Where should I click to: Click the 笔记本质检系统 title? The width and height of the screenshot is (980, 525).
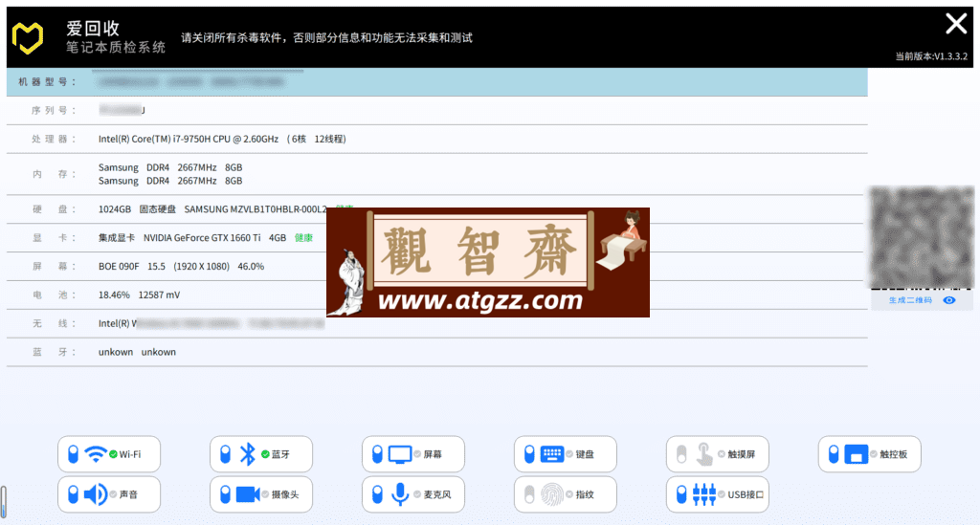tap(116, 48)
